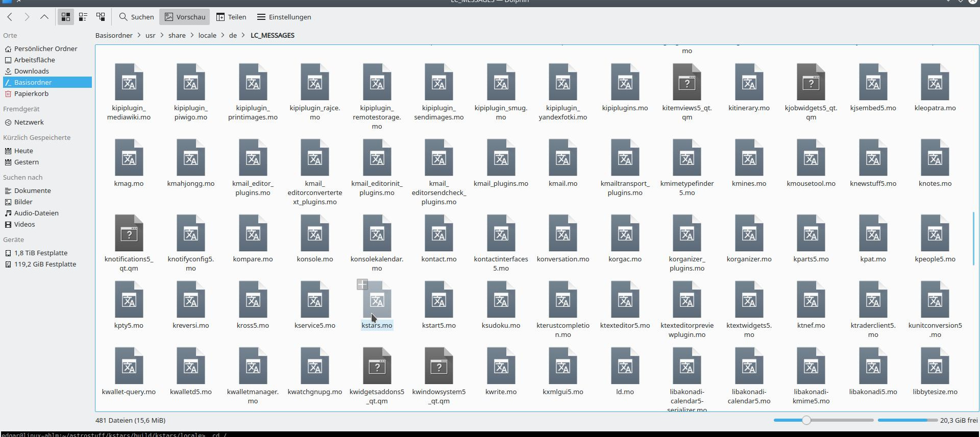The height and width of the screenshot is (437, 980).
Task: Toggle split view with Teilen
Action: (x=231, y=17)
